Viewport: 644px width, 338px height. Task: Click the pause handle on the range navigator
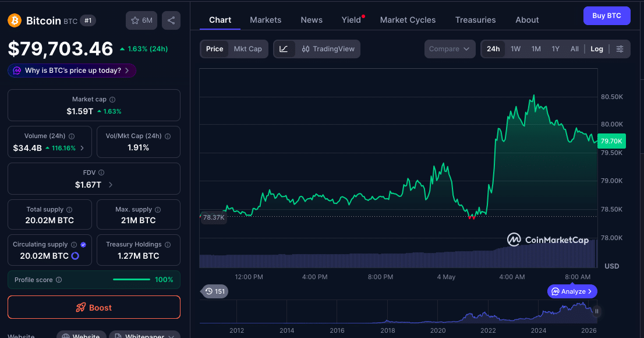[x=597, y=312]
